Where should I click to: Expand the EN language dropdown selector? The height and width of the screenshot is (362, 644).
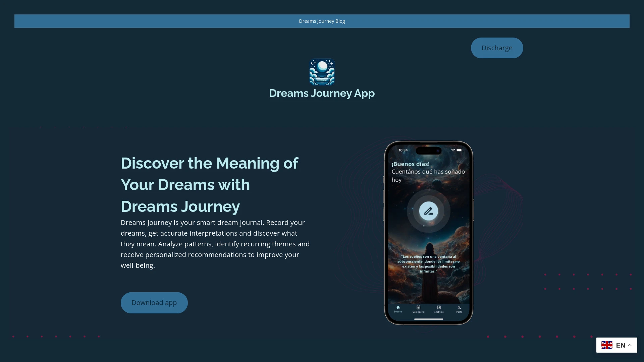click(x=616, y=345)
